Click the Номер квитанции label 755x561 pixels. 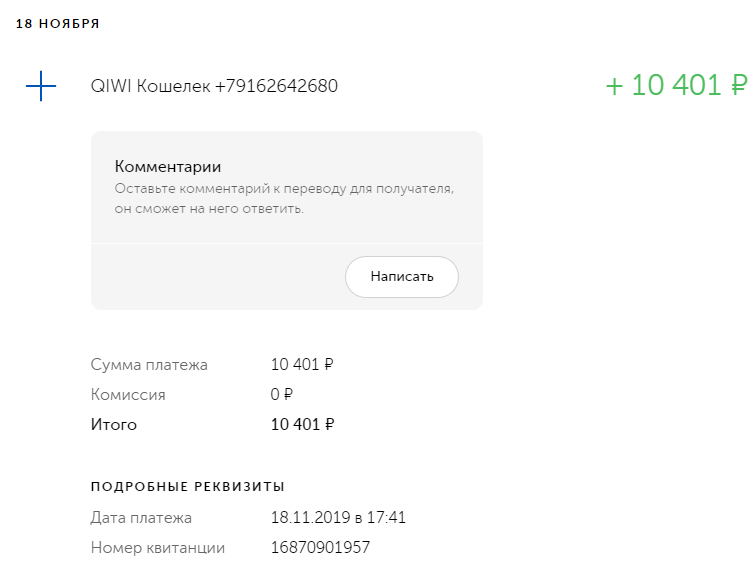pos(158,548)
